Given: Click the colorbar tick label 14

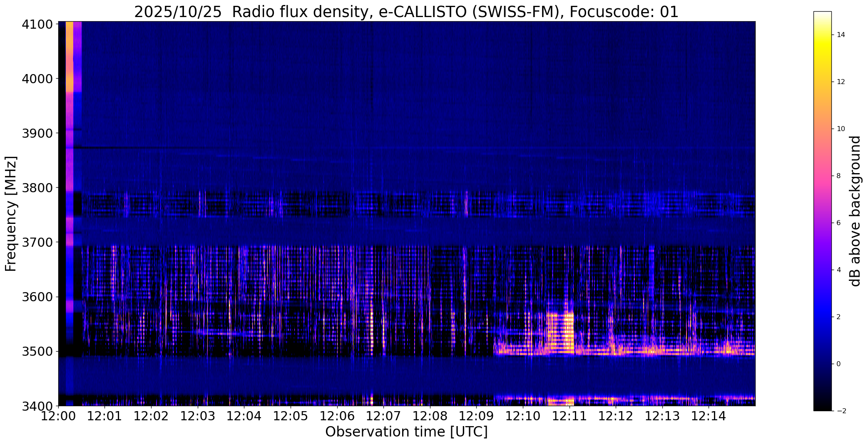Looking at the screenshot, I should pos(841,35).
